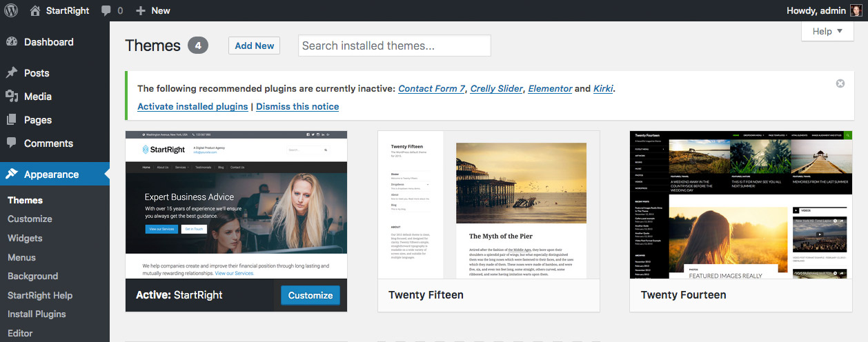
Task: Open the comments bubble icon in admin bar
Action: [x=106, y=11]
